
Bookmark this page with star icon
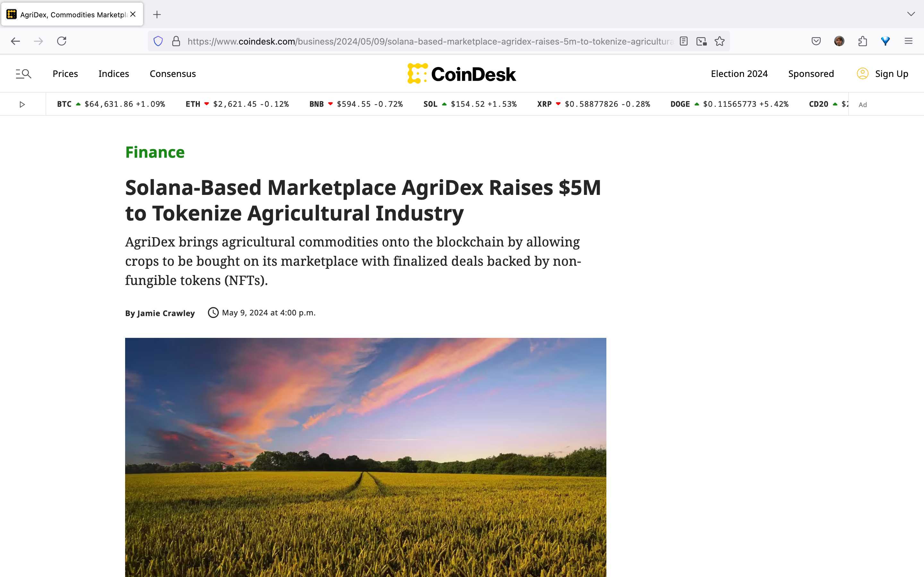click(x=719, y=41)
